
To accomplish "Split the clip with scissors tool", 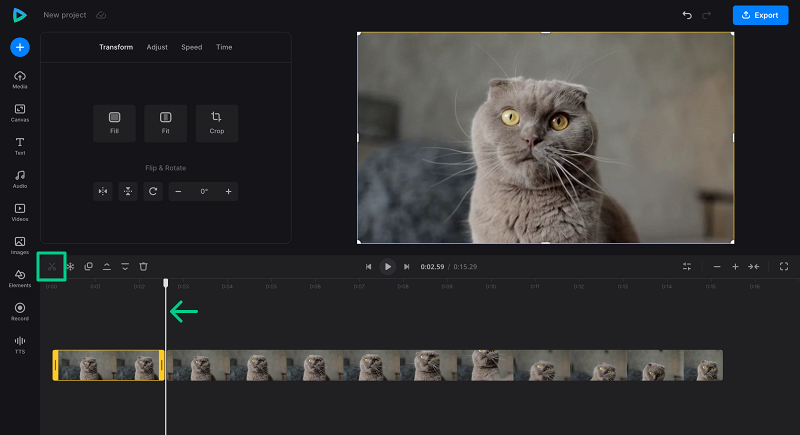I will coord(52,267).
